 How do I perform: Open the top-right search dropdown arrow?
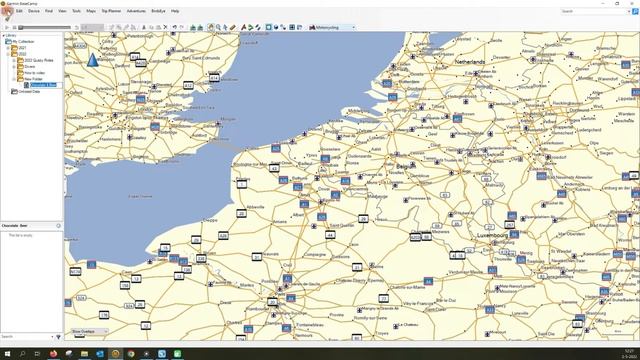click(629, 11)
